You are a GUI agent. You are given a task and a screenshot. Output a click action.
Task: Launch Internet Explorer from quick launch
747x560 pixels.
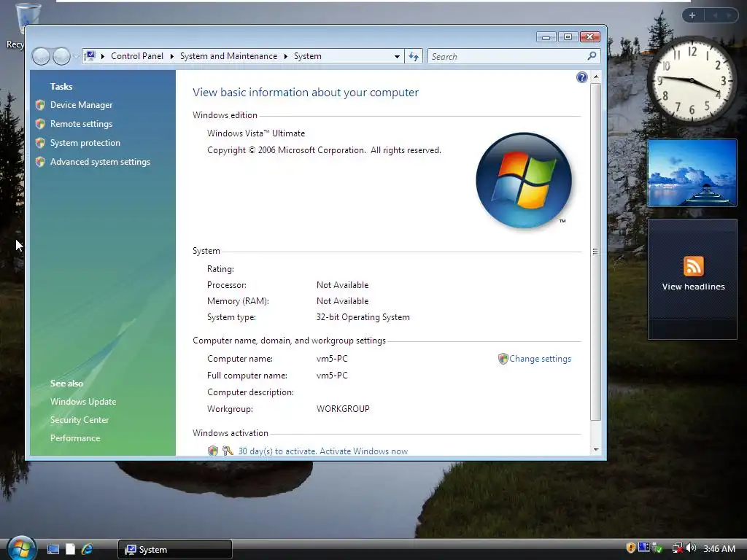(87, 549)
